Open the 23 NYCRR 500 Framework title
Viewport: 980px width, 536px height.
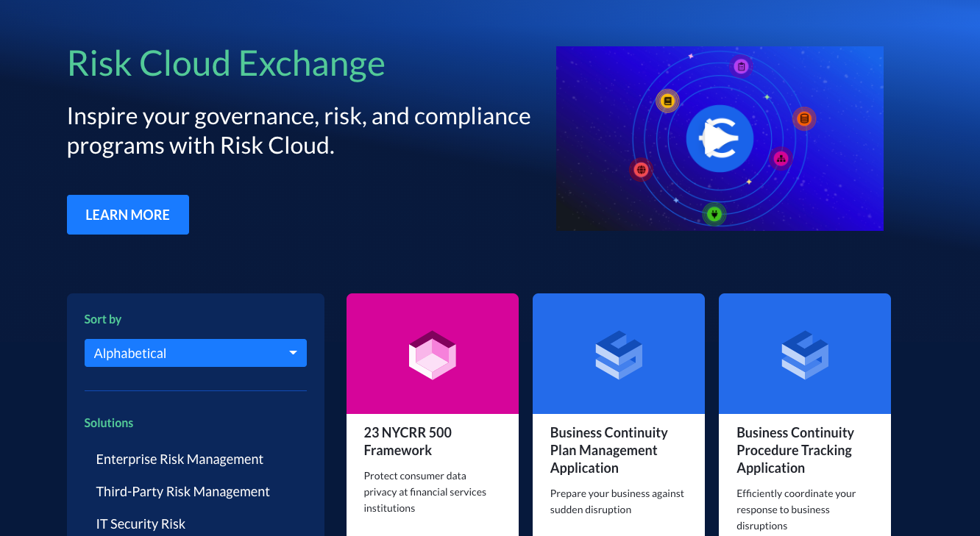tap(408, 441)
